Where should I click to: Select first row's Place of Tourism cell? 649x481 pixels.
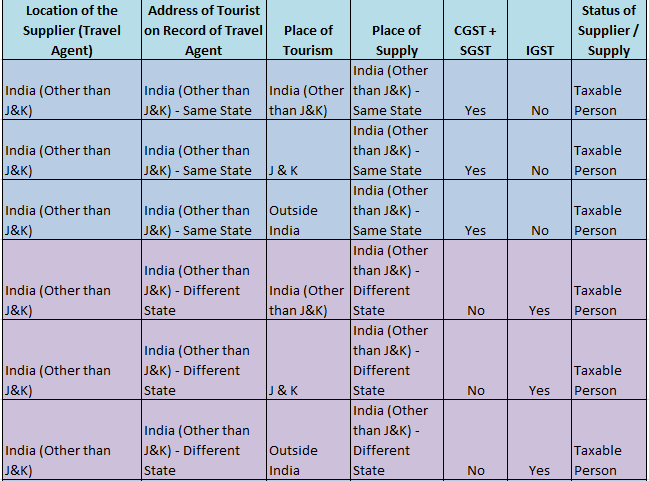coord(307,100)
